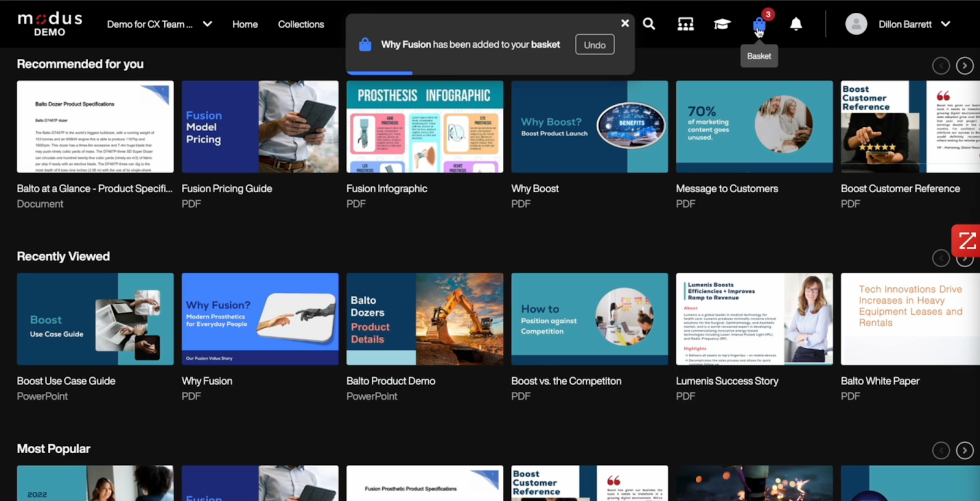The width and height of the screenshot is (980, 501).
Task: Click the Modus Demo logo
Action: 50,24
